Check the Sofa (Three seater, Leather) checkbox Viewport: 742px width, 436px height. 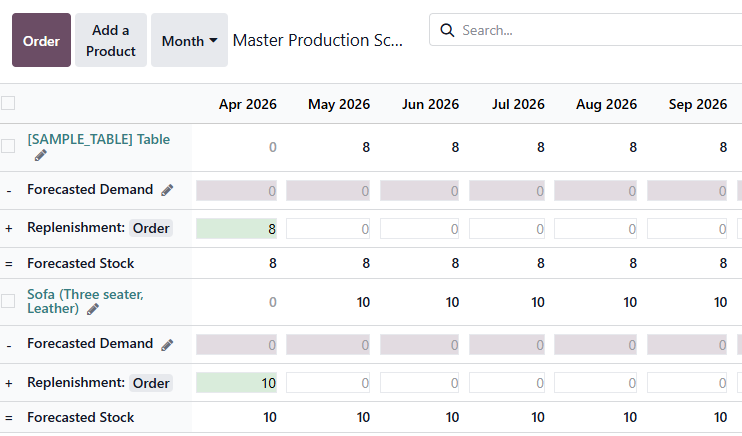click(8, 301)
